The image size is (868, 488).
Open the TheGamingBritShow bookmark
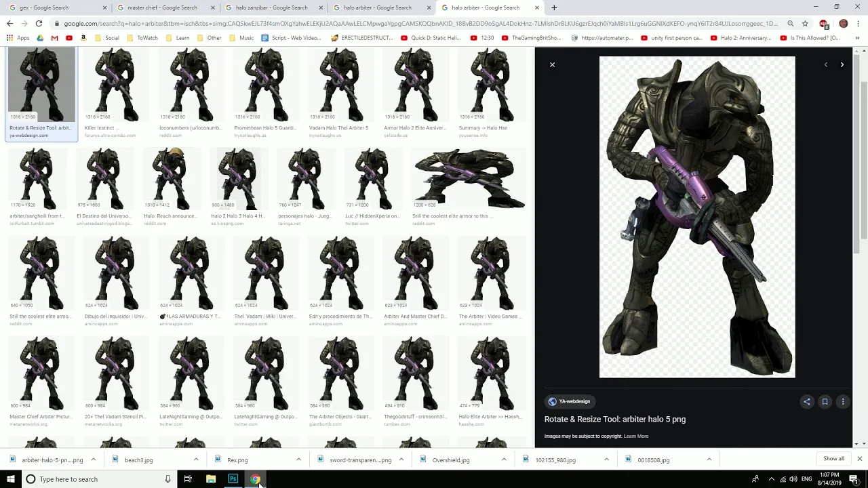point(532,38)
